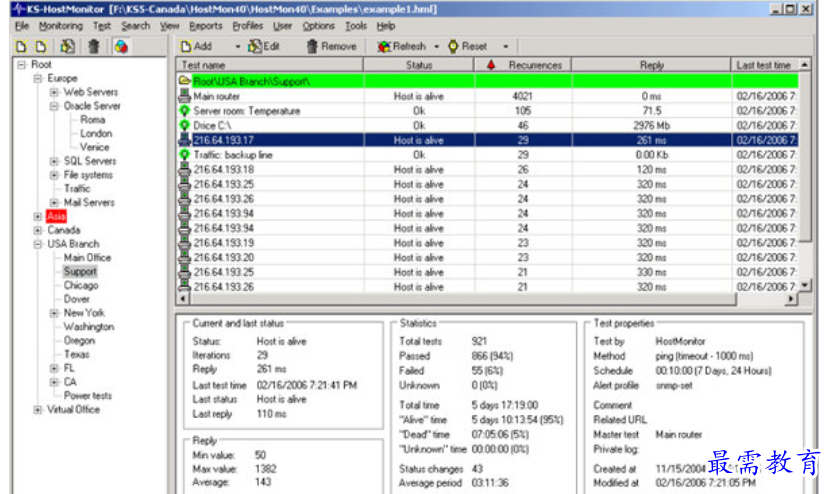829x494 pixels.
Task: Sort by the Reply column header
Action: click(x=651, y=65)
